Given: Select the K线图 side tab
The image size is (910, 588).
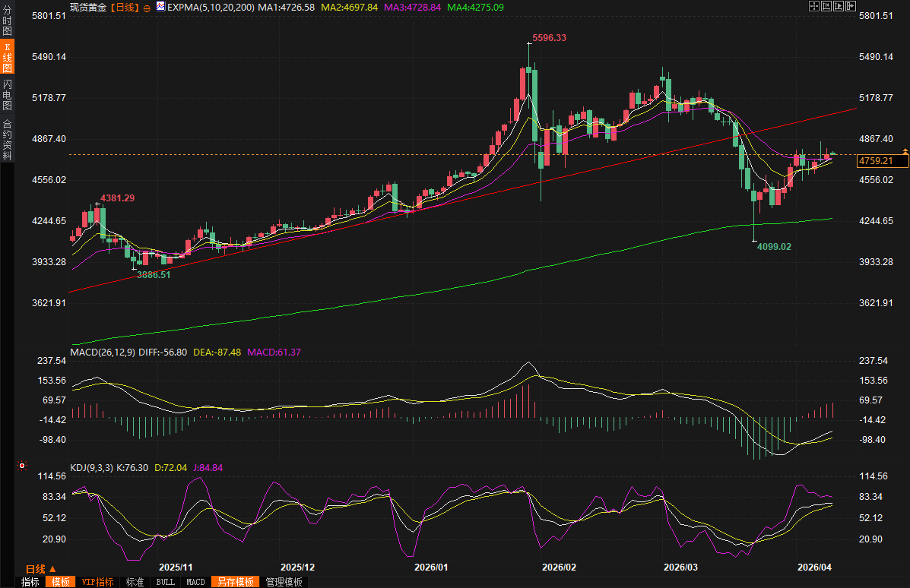Looking at the screenshot, I should click(7, 58).
